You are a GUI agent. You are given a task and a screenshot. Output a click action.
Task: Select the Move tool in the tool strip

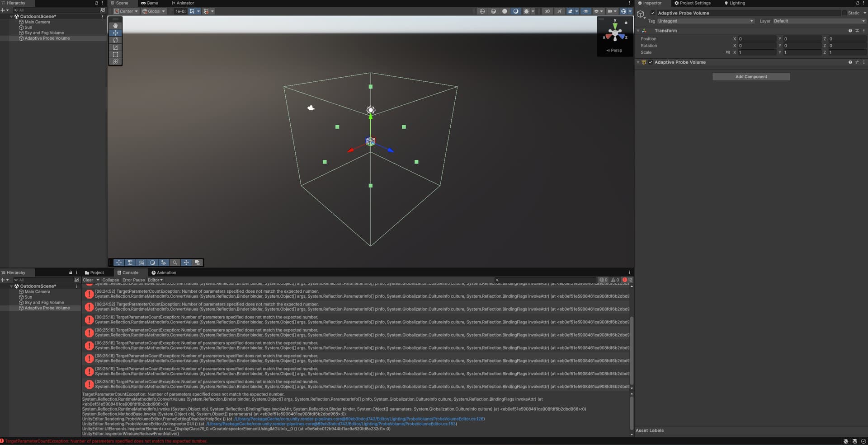115,33
